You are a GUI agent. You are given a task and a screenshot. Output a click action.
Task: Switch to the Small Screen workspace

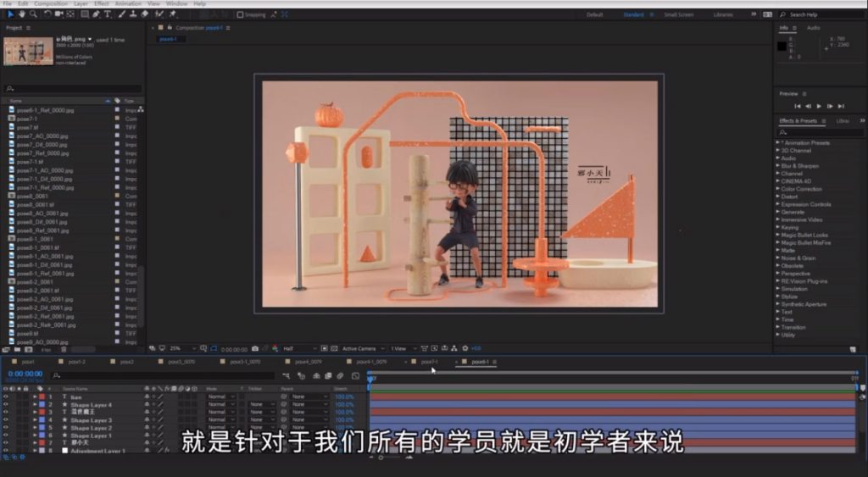pos(678,14)
